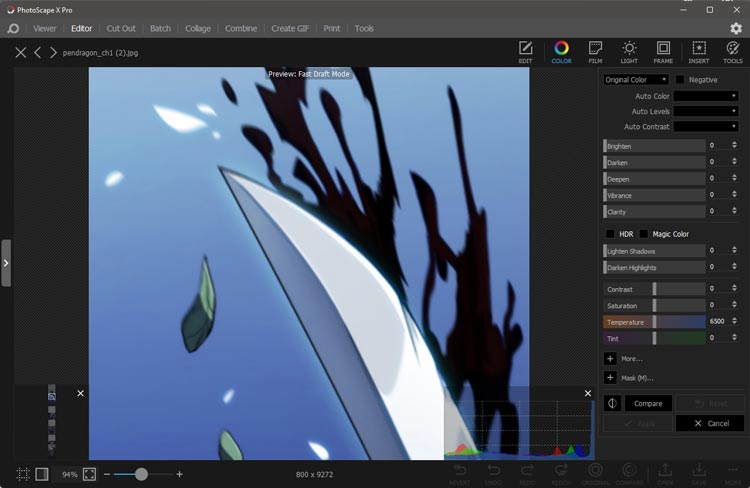Switch to the Create GIF tab
The height and width of the screenshot is (488, 750).
(290, 28)
